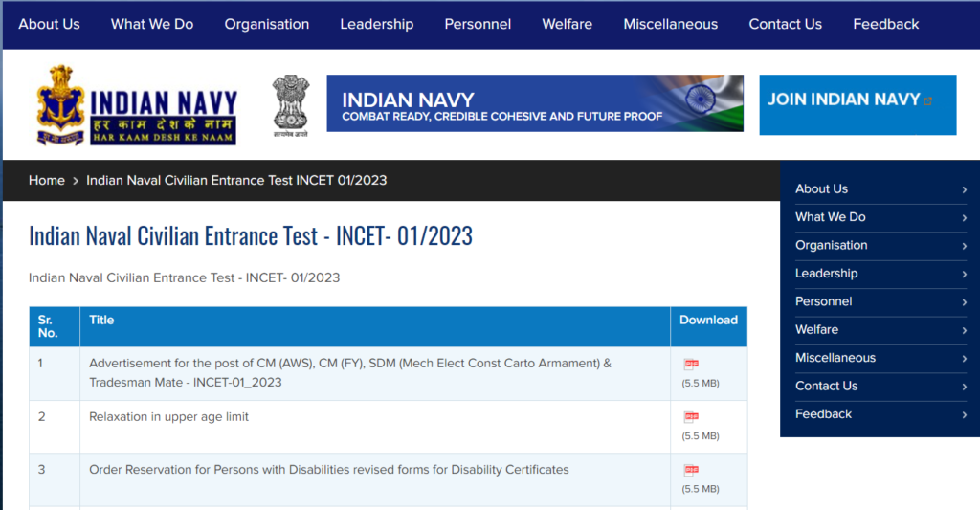Open Feedback in top navigation
Viewport: 980px width, 510px height.
click(x=885, y=24)
